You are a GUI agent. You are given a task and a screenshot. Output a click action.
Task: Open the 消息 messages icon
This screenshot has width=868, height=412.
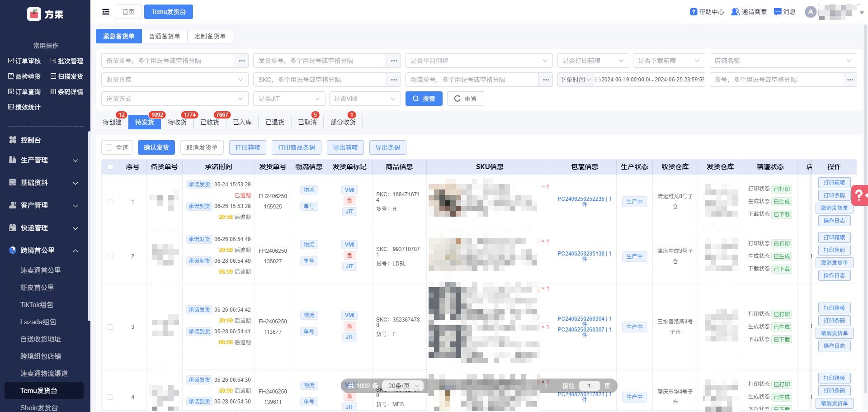(778, 12)
